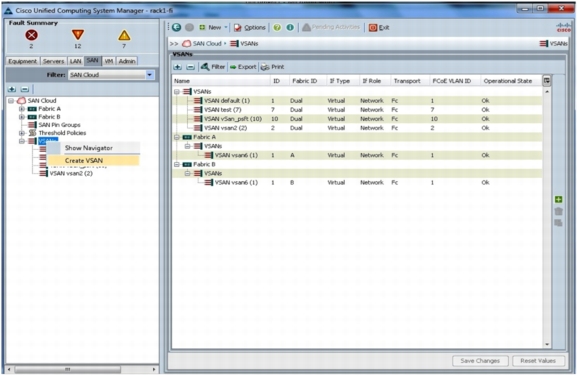Click the About info icon in toolbar
Image resolution: width=578 pixels, height=377 pixels.
coord(290,28)
